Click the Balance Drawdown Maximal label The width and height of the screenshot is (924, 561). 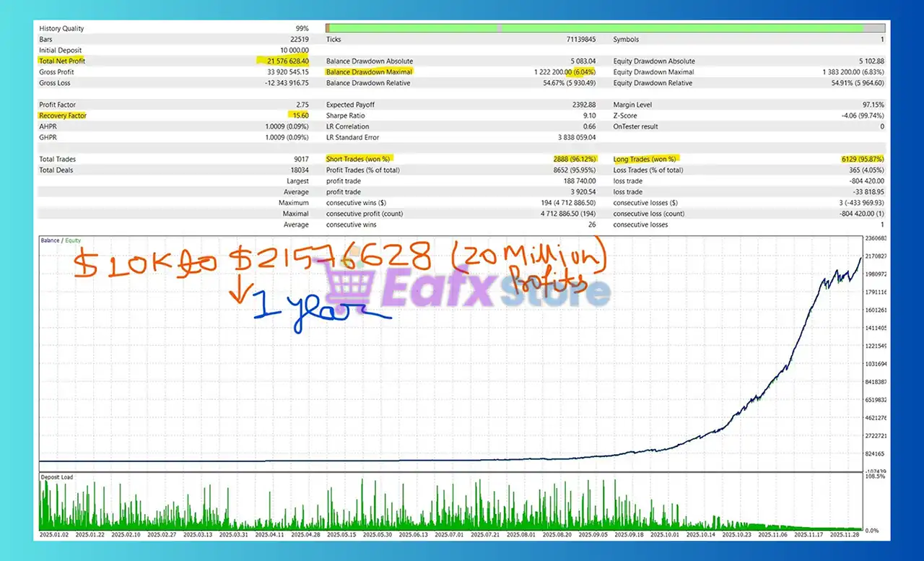coord(369,72)
